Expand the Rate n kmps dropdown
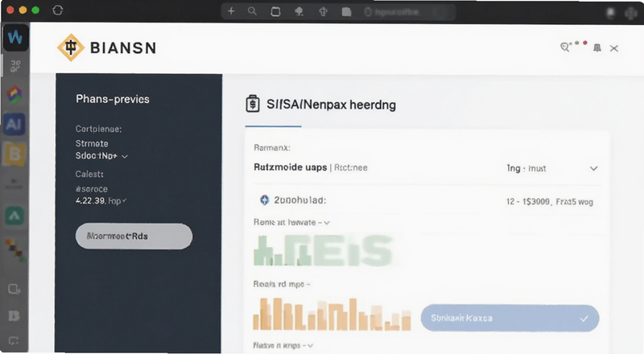The image size is (644, 354). [283, 345]
